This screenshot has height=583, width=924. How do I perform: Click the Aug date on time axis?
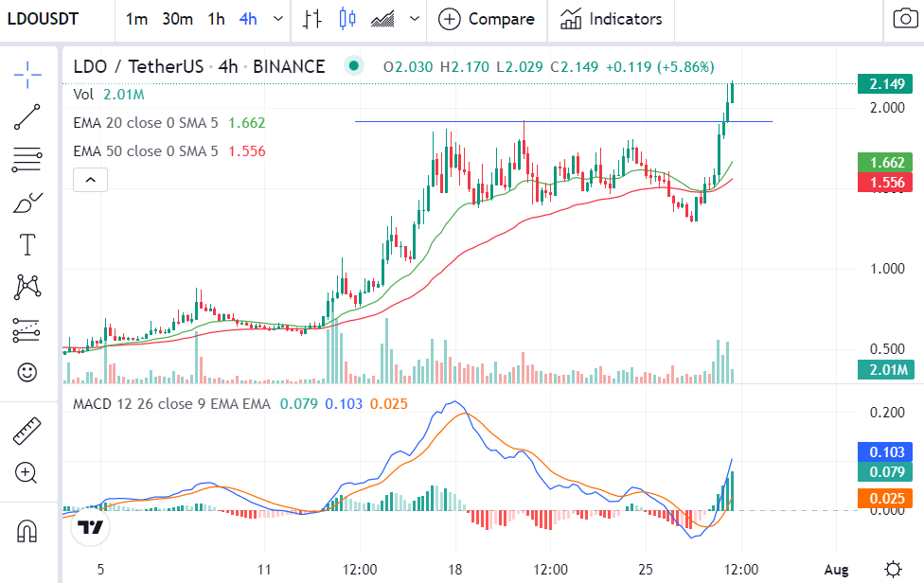click(836, 570)
